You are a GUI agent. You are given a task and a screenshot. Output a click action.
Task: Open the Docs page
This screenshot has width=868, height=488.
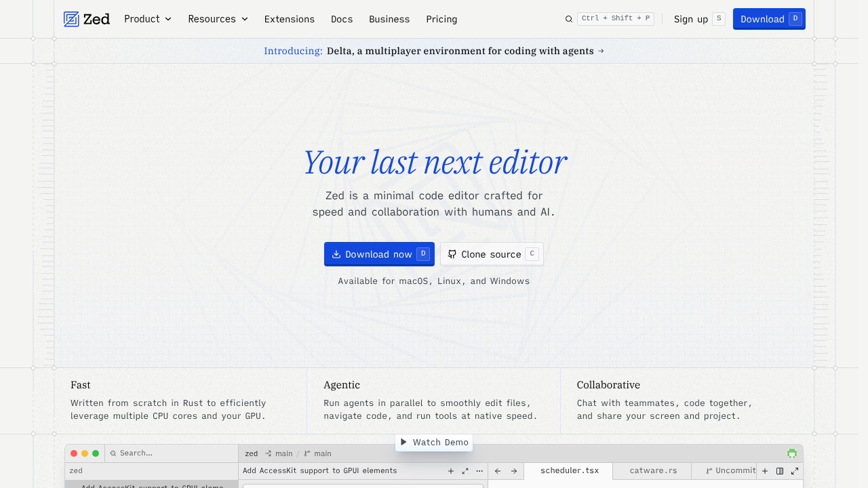click(342, 19)
